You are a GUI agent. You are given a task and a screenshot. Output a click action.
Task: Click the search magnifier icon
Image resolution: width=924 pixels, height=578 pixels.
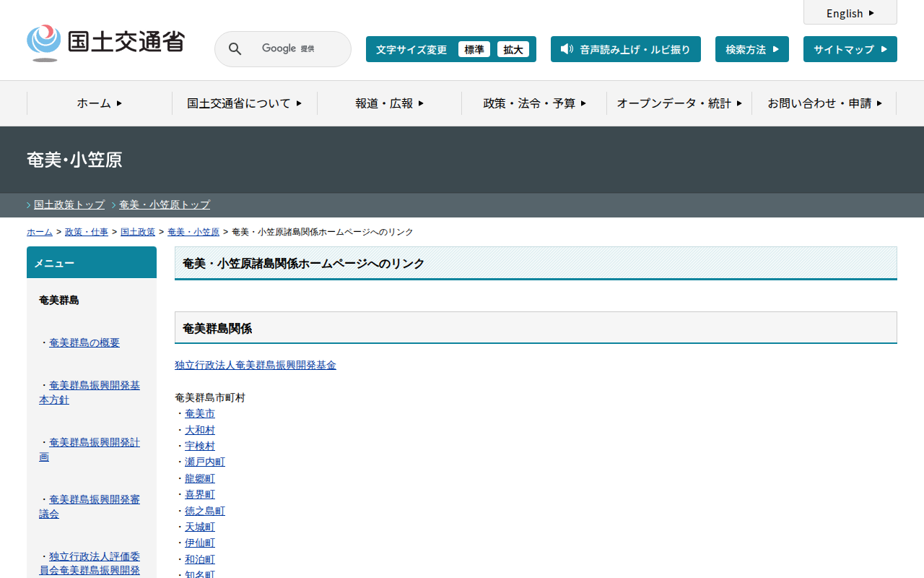tap(235, 49)
